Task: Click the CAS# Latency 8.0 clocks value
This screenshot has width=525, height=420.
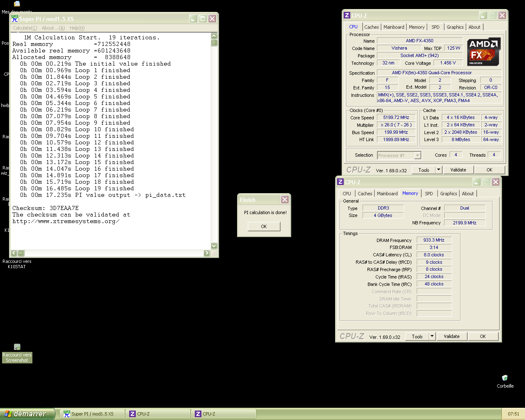Action: point(434,255)
